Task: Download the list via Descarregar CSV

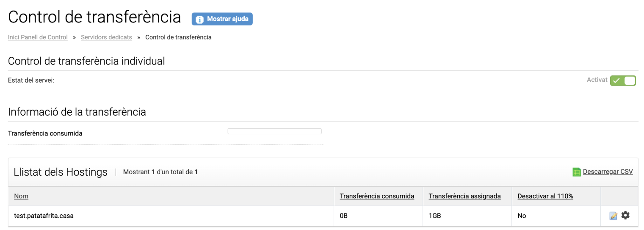Action: tap(608, 172)
